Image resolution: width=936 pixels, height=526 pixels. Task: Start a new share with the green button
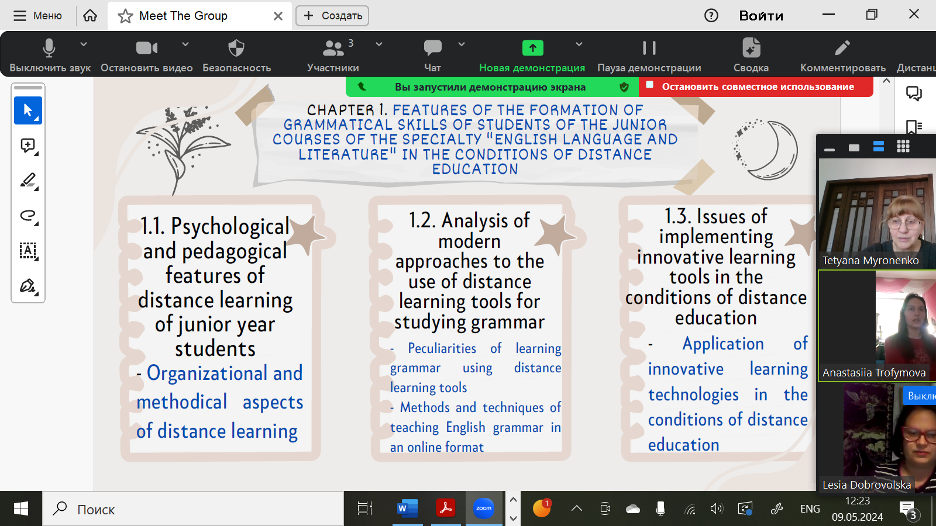point(532,49)
